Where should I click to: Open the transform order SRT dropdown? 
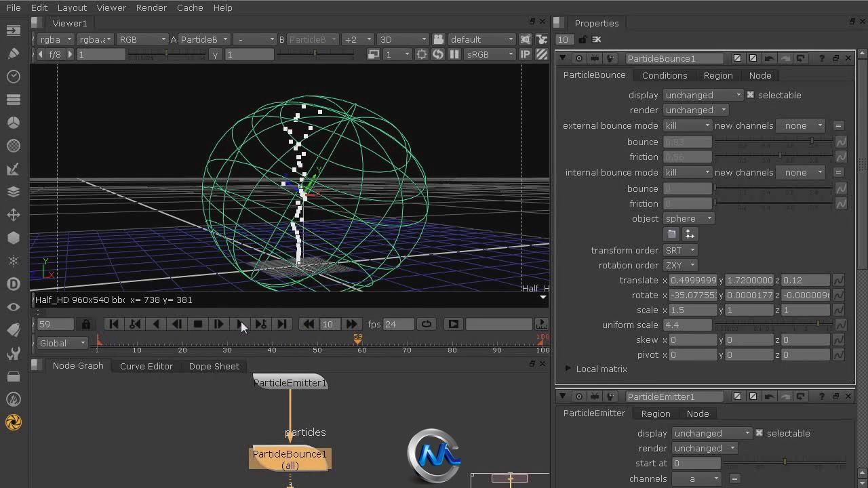click(680, 250)
